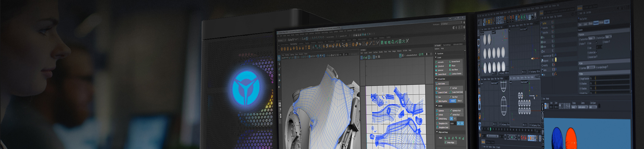Viewport: 644px width, 149px height.
Task: Select B to A stitch direction
Action: [x=460, y=100]
